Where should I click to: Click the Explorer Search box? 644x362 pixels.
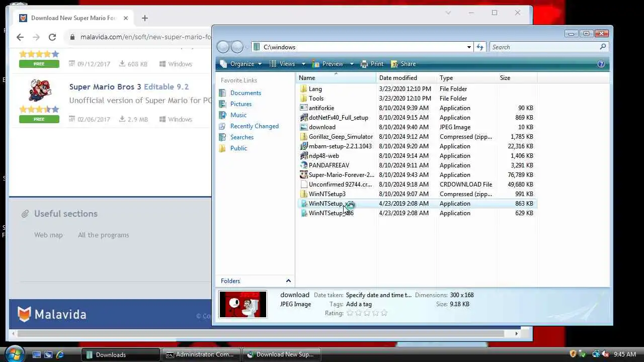[548, 47]
